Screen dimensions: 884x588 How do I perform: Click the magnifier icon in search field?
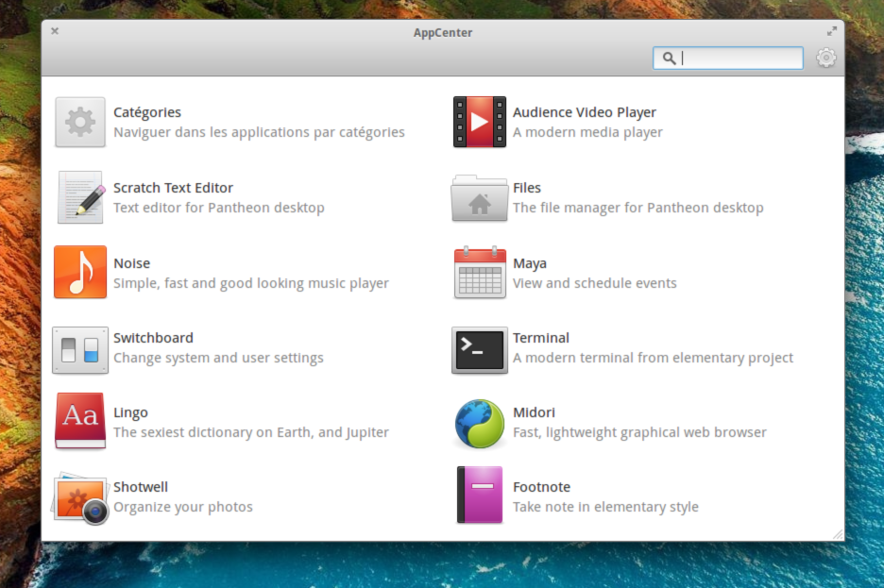click(x=669, y=58)
